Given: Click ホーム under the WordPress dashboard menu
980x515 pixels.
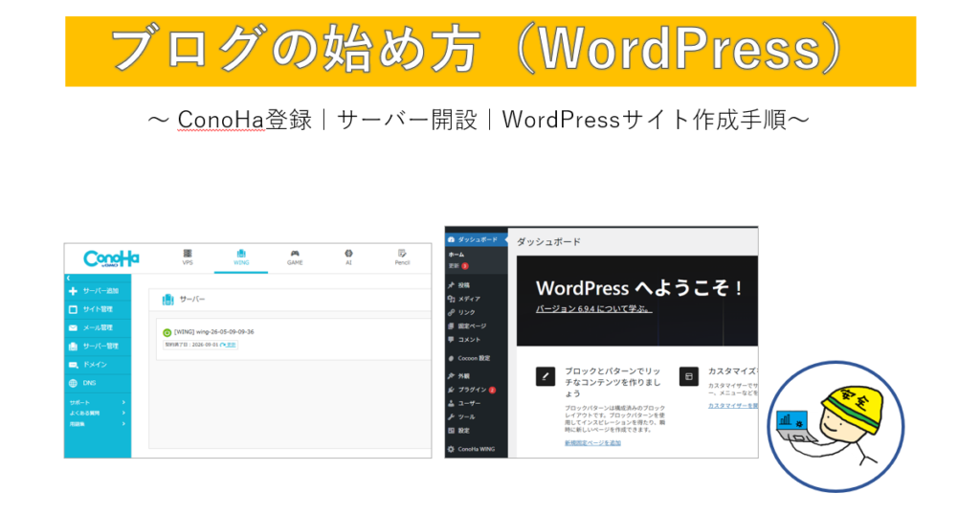Looking at the screenshot, I should [x=457, y=255].
